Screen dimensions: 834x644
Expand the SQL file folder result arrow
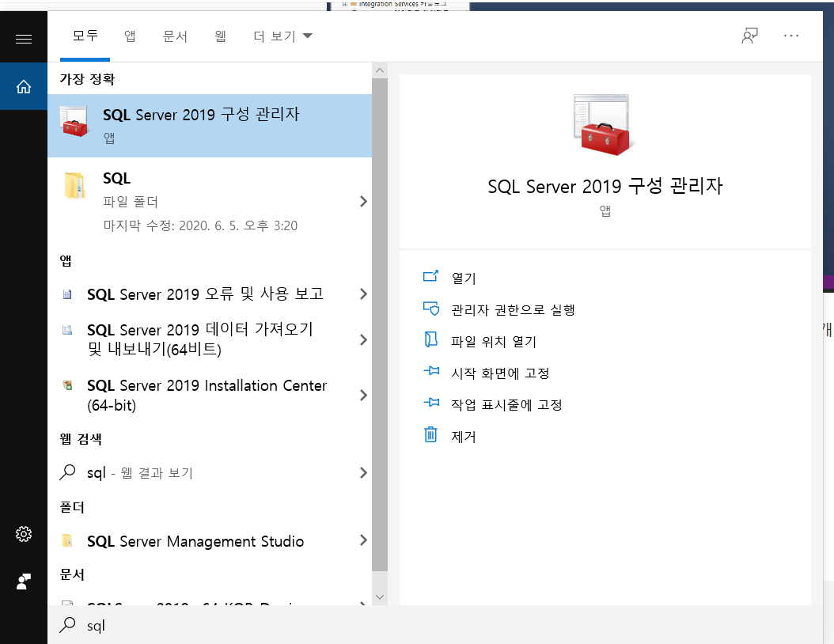(x=363, y=201)
